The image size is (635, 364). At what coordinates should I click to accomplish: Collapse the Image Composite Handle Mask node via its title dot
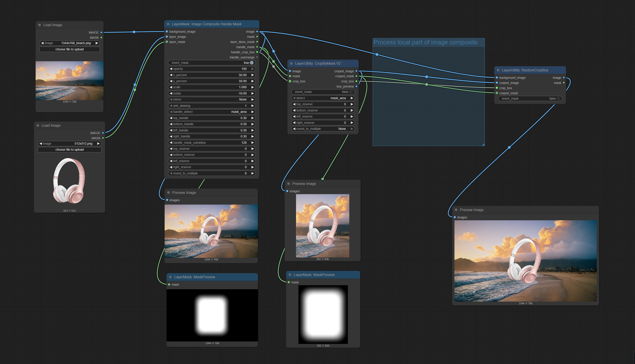pos(168,24)
